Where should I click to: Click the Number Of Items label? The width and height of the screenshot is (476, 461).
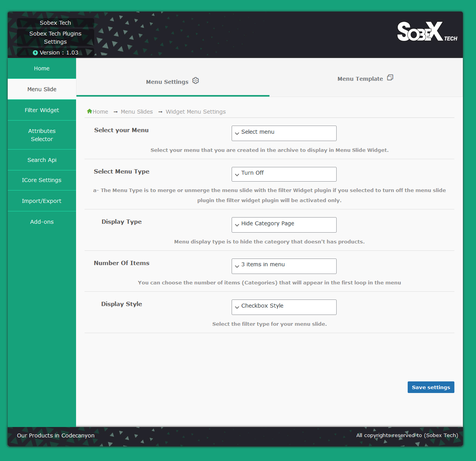(122, 263)
